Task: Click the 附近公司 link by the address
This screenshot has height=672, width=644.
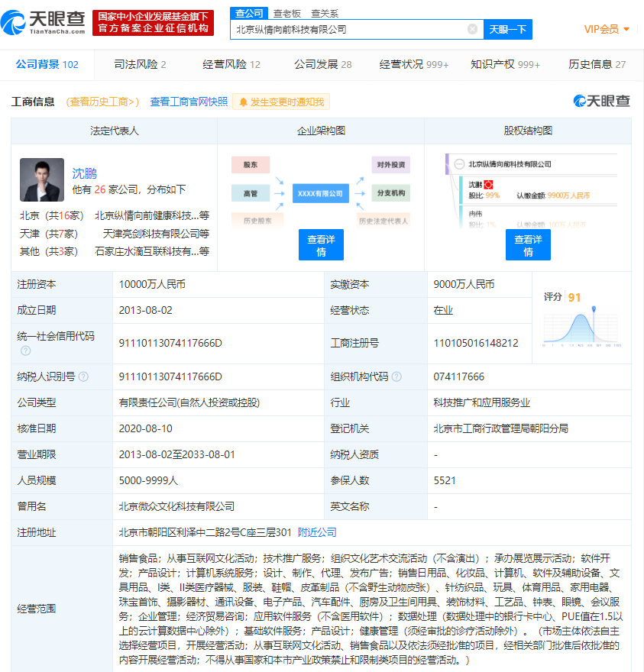Action: point(317,532)
